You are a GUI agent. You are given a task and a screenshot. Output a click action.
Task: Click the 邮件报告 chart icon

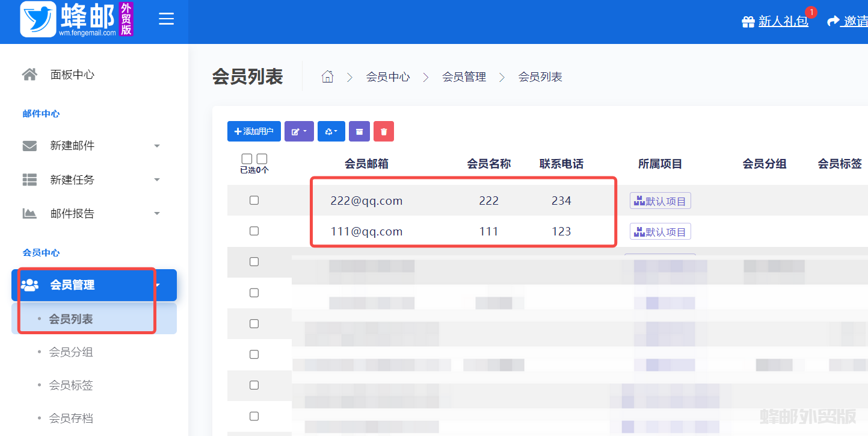[x=29, y=213]
